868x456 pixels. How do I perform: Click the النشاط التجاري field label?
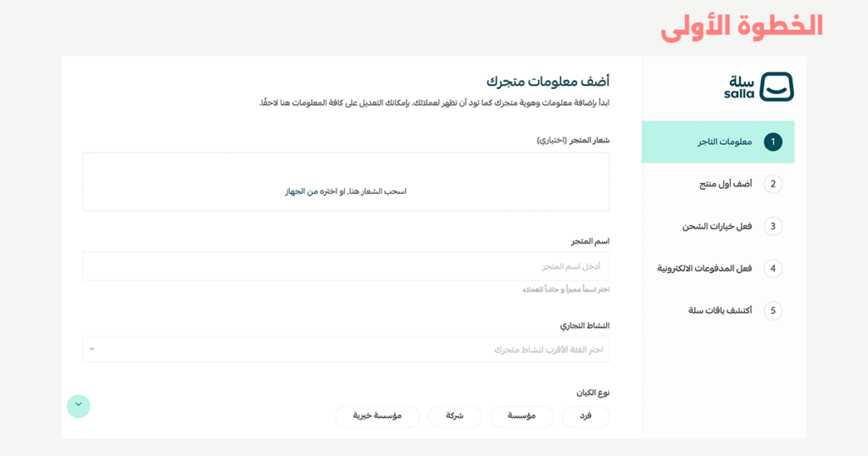(585, 325)
